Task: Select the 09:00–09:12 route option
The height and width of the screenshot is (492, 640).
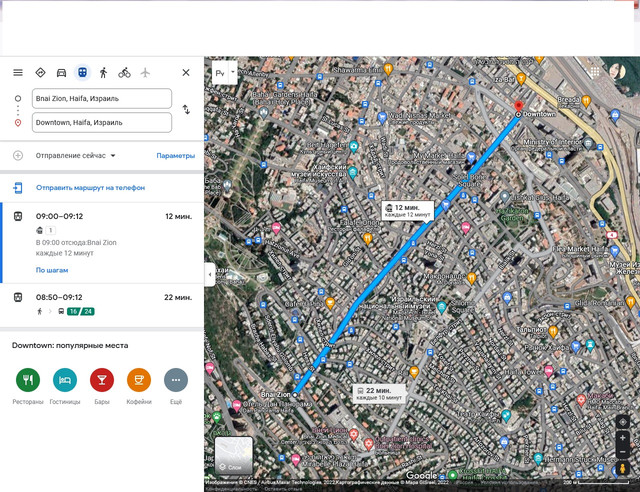Action: [x=102, y=243]
